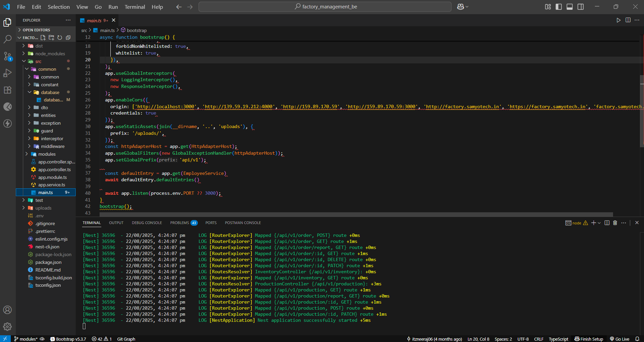Click the editor horizontal scrollbar

click(x=356, y=214)
